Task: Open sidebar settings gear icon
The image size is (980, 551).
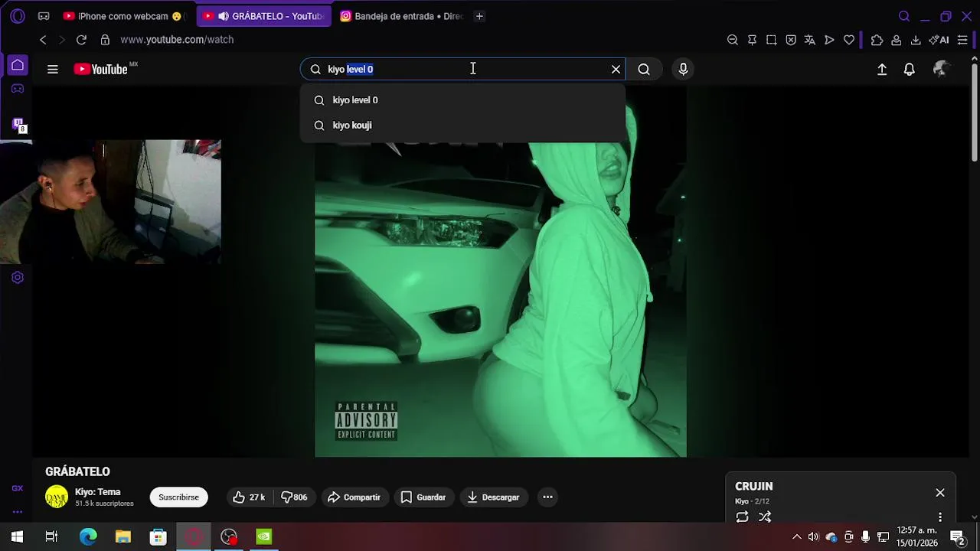Action: (x=18, y=278)
